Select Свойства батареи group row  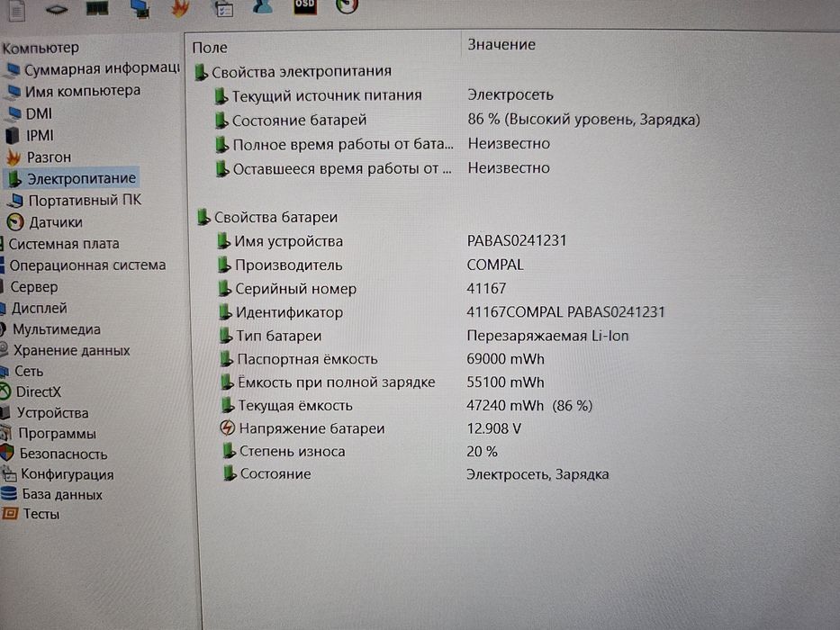tap(267, 217)
